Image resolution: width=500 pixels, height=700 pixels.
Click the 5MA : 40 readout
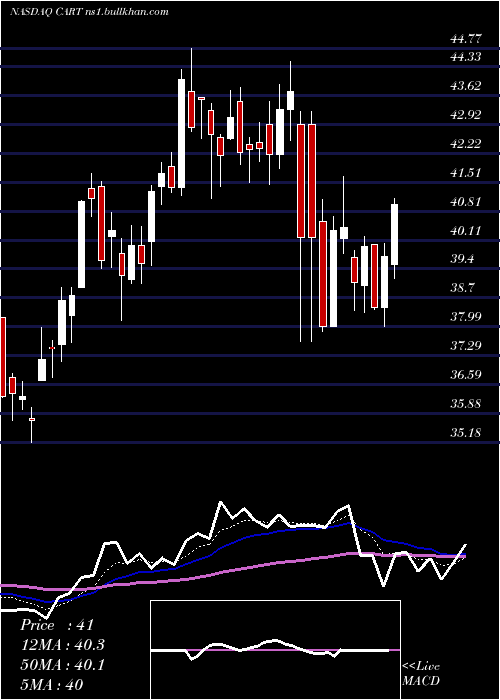[51, 685]
